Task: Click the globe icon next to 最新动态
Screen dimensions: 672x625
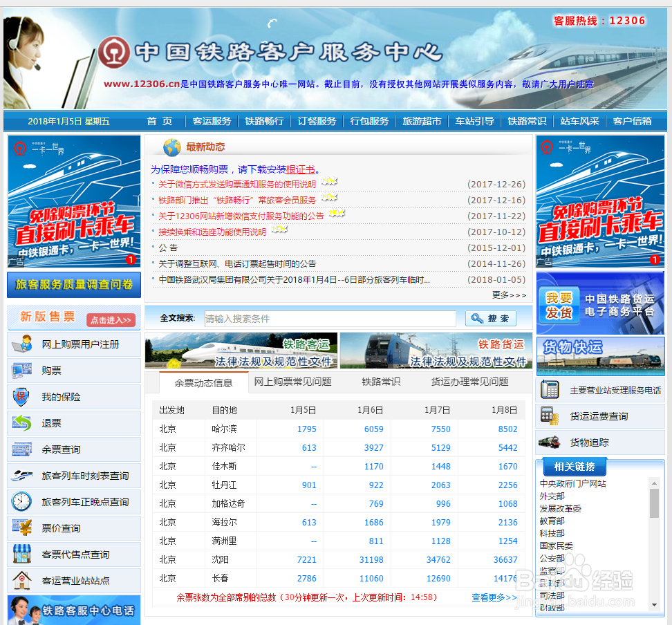Action: click(172, 147)
